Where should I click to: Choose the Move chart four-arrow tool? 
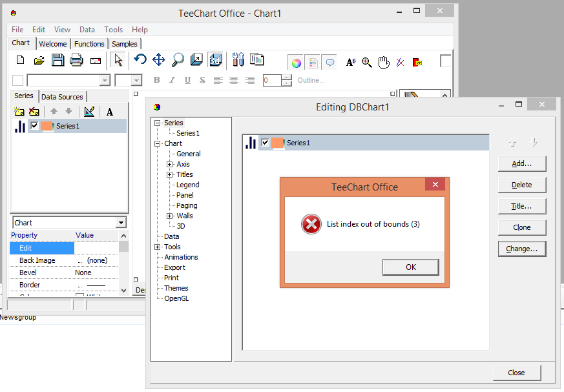[159, 59]
